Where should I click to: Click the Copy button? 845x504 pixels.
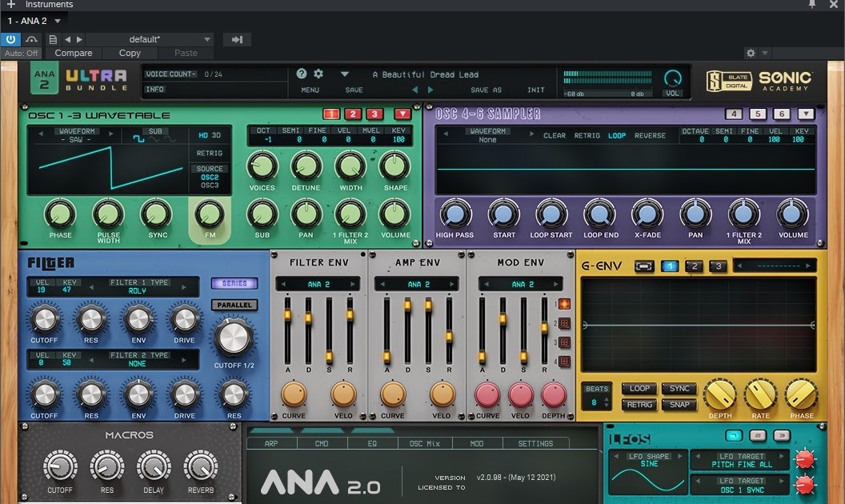coord(130,53)
